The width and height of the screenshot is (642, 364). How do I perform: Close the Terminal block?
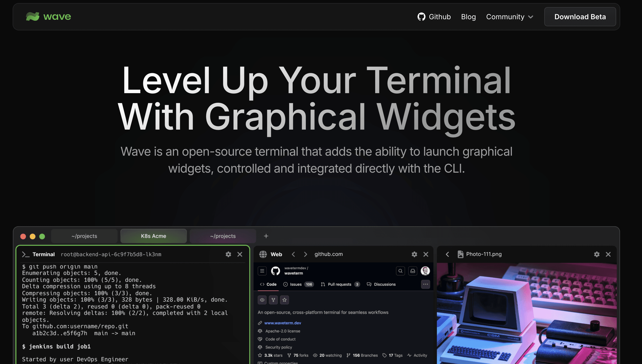(240, 254)
